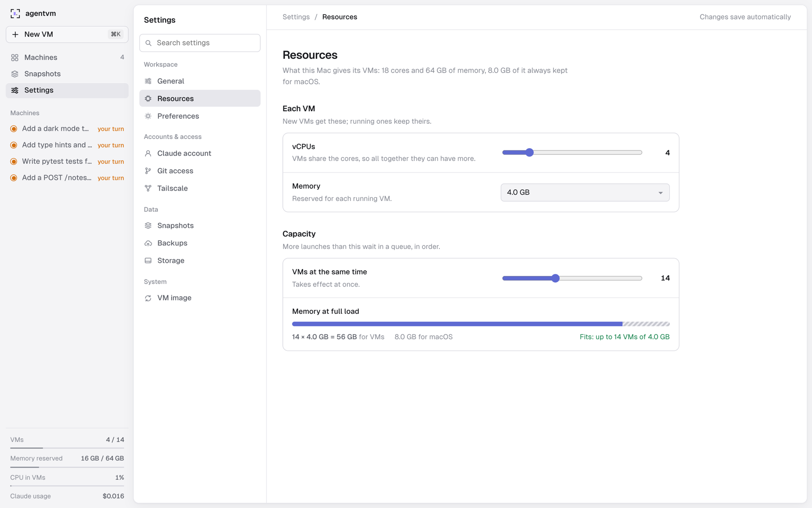Open Settings in the main sidebar
The height and width of the screenshot is (508, 812).
coord(67,90)
